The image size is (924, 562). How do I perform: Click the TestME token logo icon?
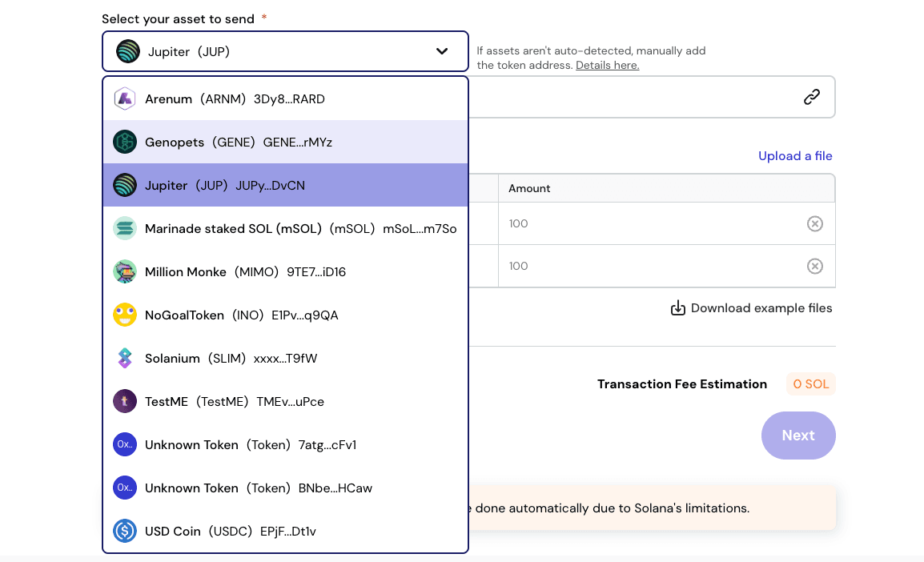point(125,401)
